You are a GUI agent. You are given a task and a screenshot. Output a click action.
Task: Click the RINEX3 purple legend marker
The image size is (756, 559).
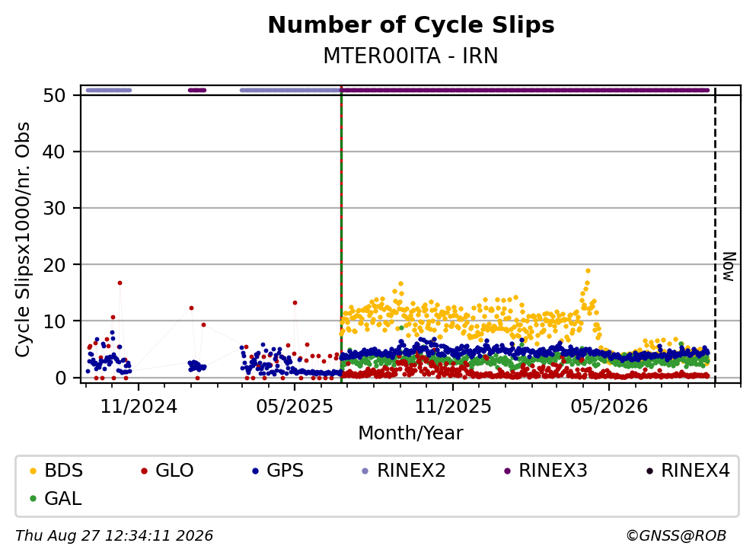pos(507,471)
